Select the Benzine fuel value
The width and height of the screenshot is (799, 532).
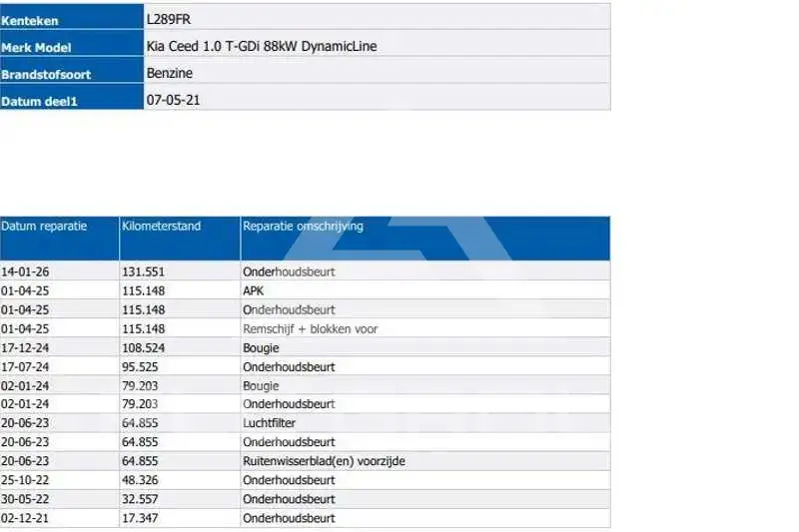point(170,73)
